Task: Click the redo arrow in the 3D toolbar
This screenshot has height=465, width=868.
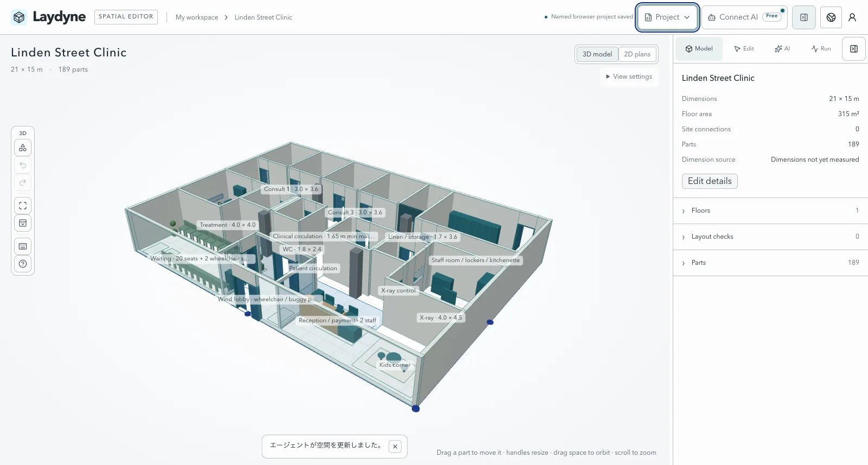Action: [23, 182]
